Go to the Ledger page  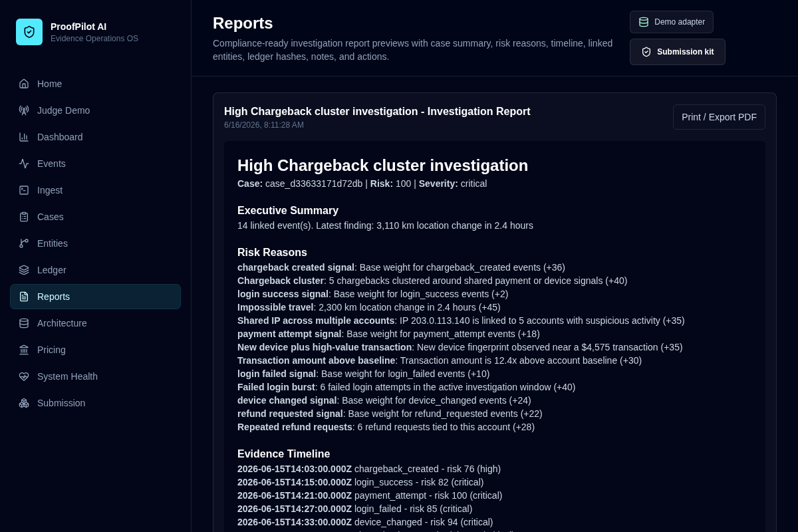click(x=95, y=270)
